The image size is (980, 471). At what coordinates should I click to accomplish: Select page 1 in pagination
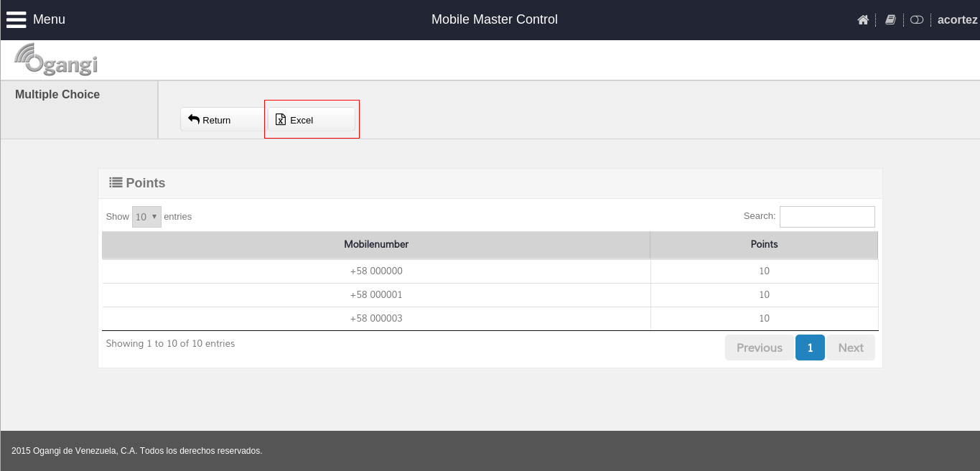click(x=810, y=348)
